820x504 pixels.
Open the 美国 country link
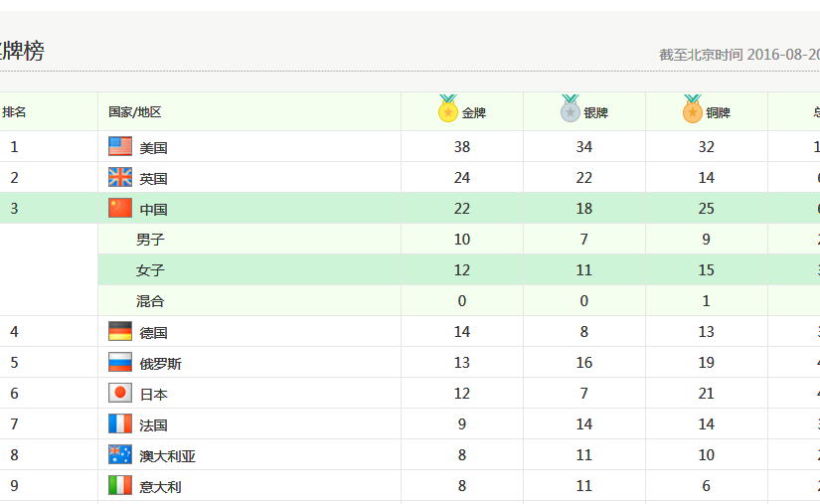click(153, 148)
